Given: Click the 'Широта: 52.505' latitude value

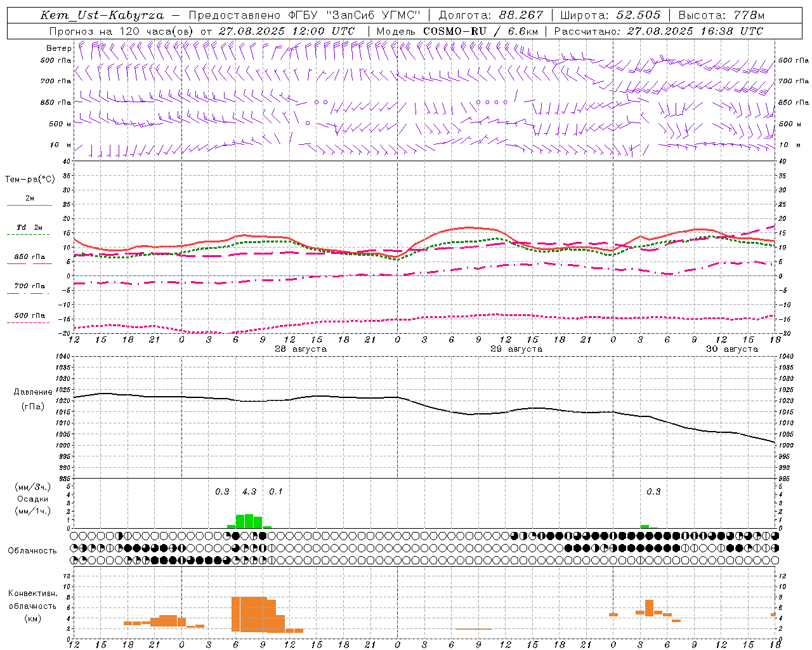Looking at the screenshot, I should click(x=610, y=15).
